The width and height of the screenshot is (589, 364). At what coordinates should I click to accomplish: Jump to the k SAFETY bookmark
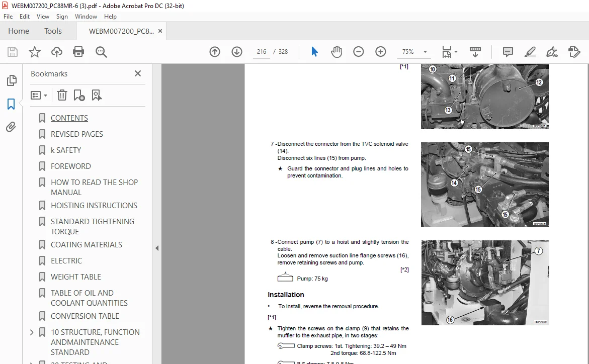coord(66,150)
